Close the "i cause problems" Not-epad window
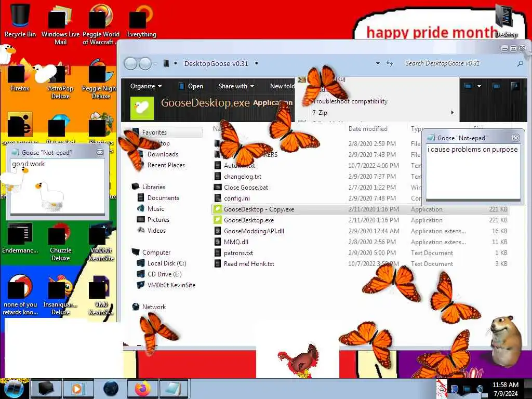 [515, 138]
